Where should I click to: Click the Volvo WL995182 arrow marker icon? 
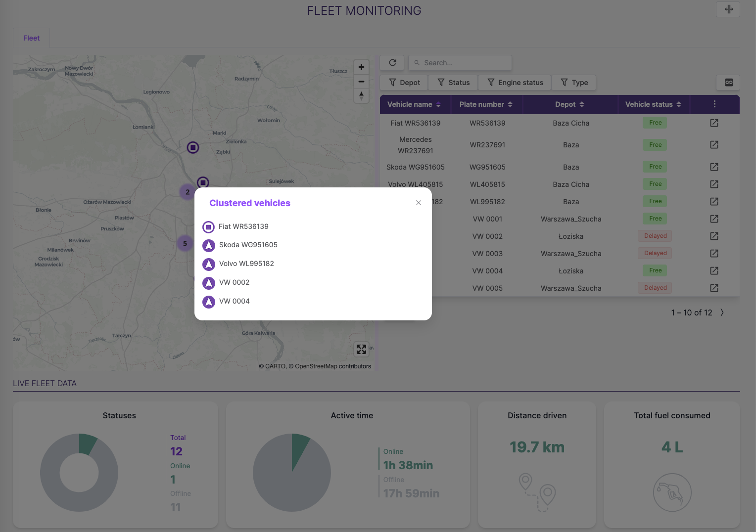point(209,264)
